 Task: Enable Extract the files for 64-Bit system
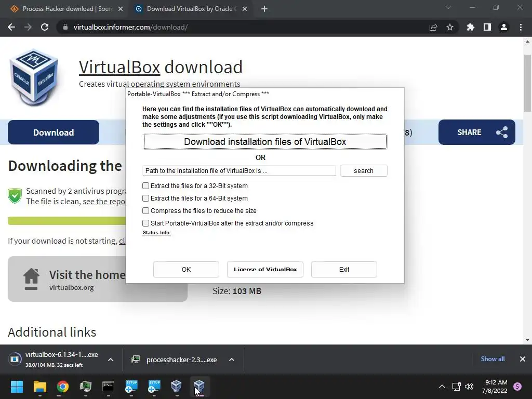pyautogui.click(x=146, y=198)
